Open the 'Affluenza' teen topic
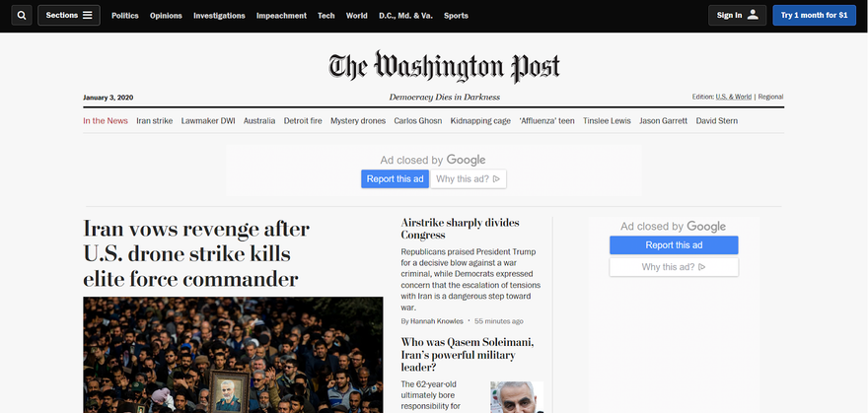 pyautogui.click(x=546, y=120)
